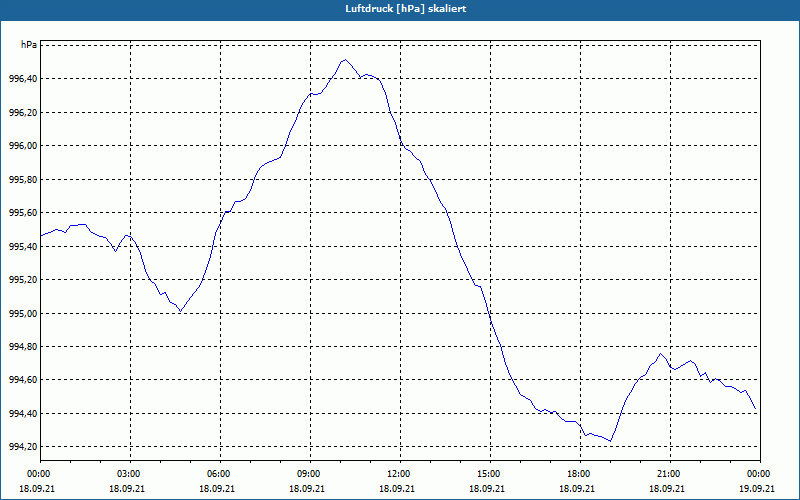Screen dimensions: 800x500
Task: Click the 996,20 y-axis value
Action: [x=23, y=112]
